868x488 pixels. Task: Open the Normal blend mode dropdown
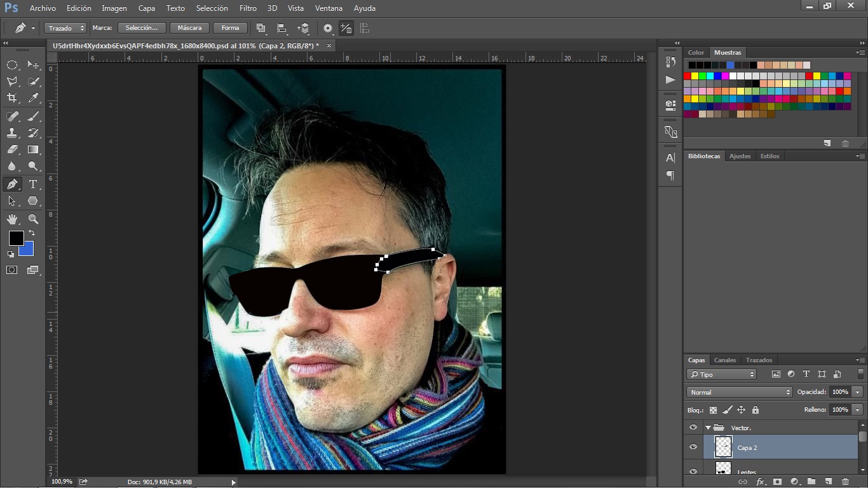(740, 392)
